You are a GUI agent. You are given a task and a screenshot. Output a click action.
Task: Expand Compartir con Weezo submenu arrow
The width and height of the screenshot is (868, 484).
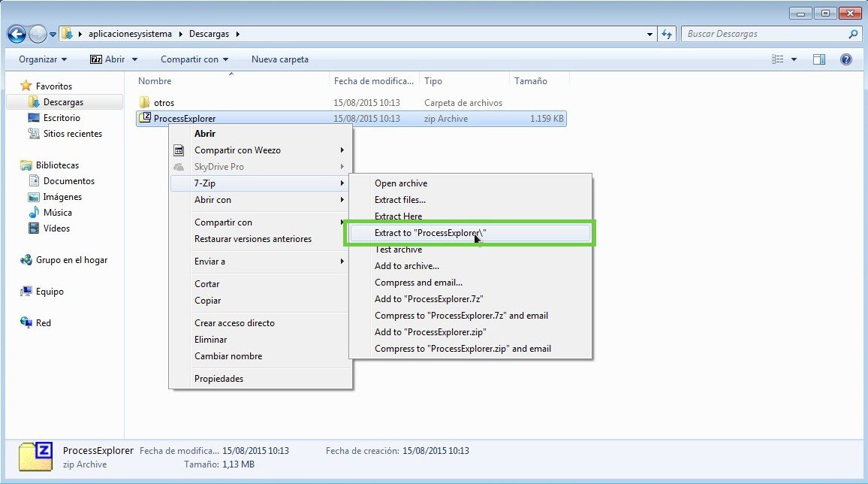click(x=342, y=150)
